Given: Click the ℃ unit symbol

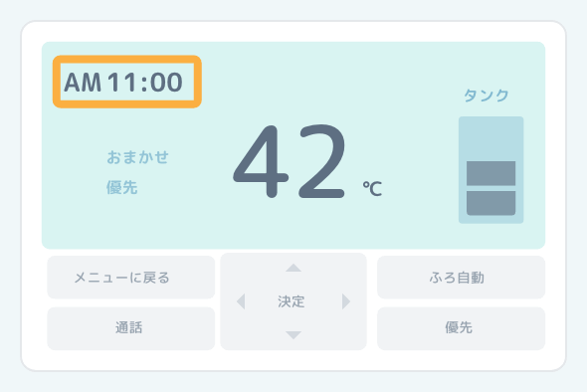Looking at the screenshot, I should (x=372, y=188).
